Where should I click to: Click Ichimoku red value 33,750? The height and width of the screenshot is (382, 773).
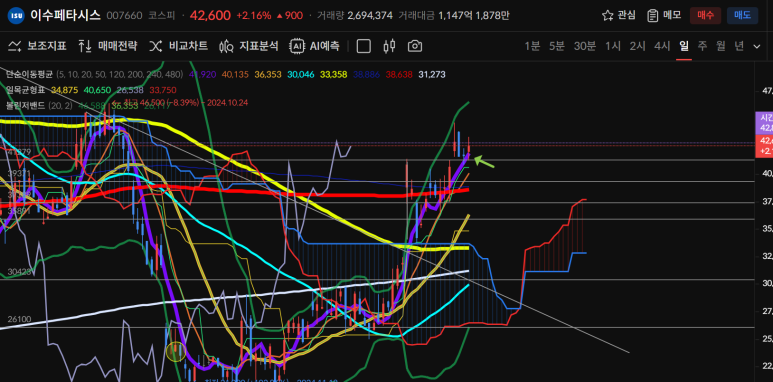coord(163,90)
